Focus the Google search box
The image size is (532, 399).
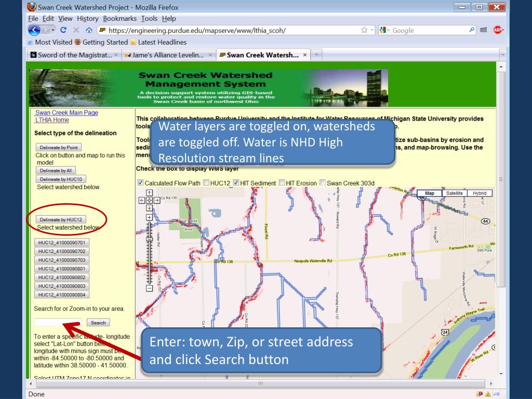pyautogui.click(x=429, y=30)
